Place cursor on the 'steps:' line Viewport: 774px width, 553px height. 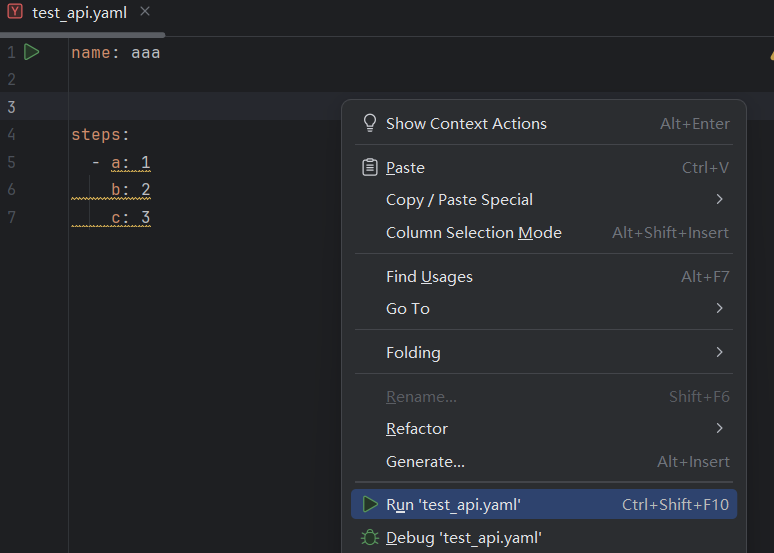(x=100, y=134)
